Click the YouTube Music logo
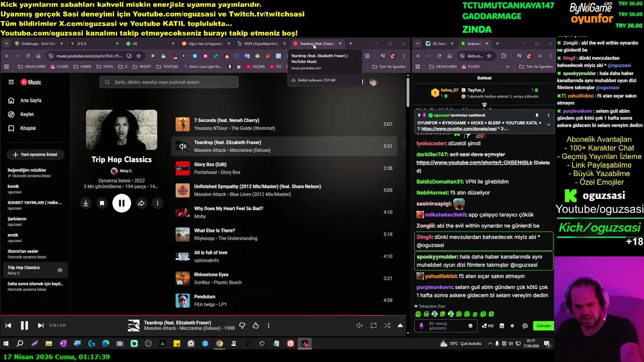Image resolution: width=644 pixels, height=362 pixels. coord(31,82)
